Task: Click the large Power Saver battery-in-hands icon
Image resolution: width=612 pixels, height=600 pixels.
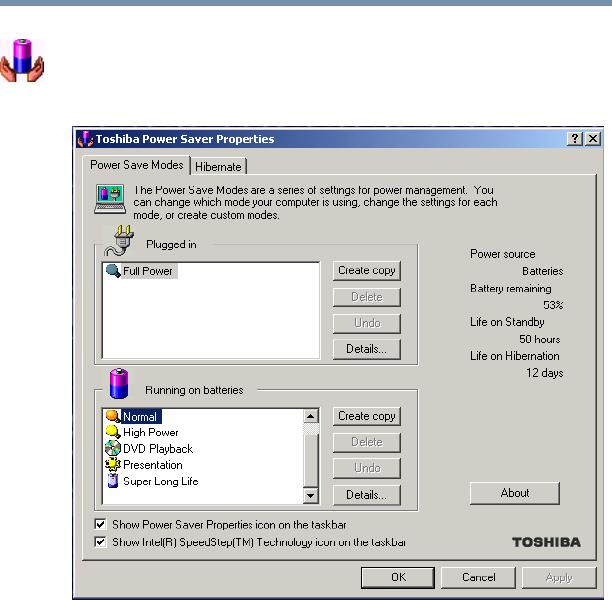Action: pos(22,61)
